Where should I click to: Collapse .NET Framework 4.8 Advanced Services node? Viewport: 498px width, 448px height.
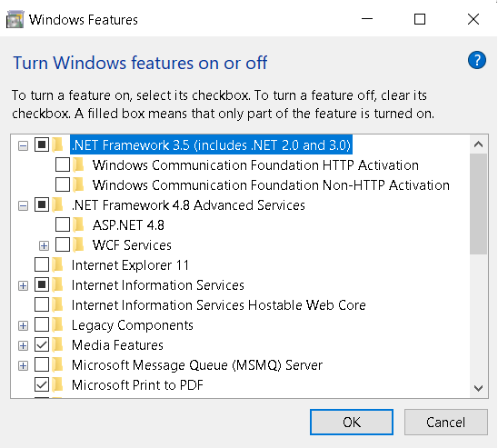pyautogui.click(x=23, y=206)
